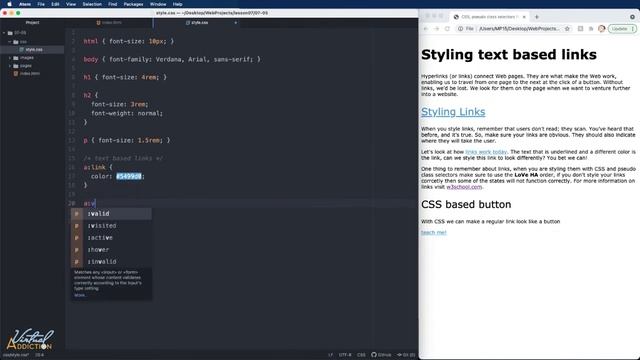This screenshot has height=360, width=640.
Task: Click the teach me! link
Action: pos(433,233)
